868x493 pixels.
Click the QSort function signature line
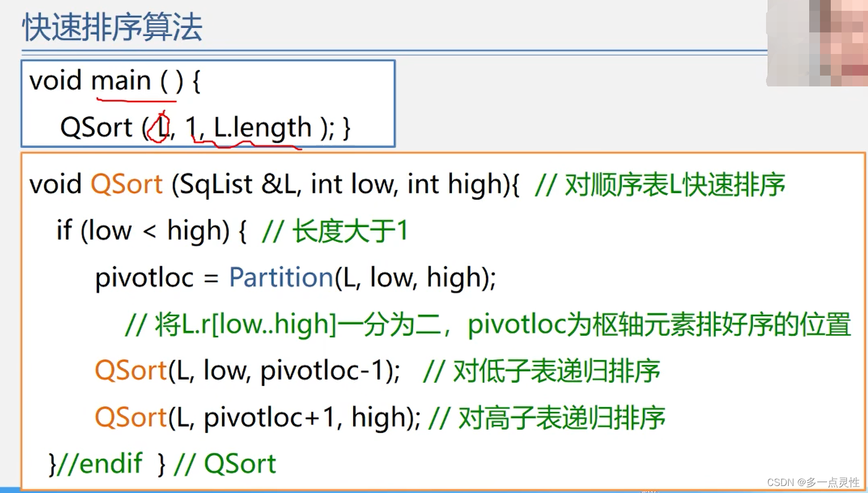pos(275,185)
